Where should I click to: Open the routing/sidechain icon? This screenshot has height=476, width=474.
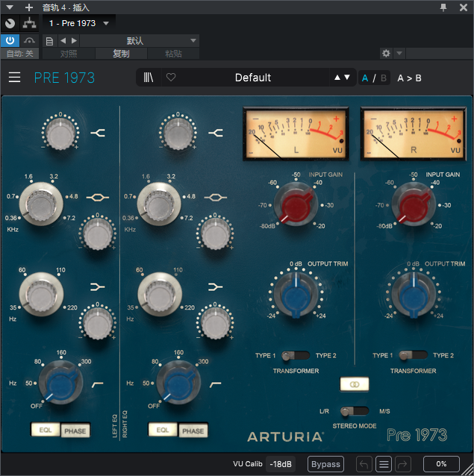pos(29,23)
